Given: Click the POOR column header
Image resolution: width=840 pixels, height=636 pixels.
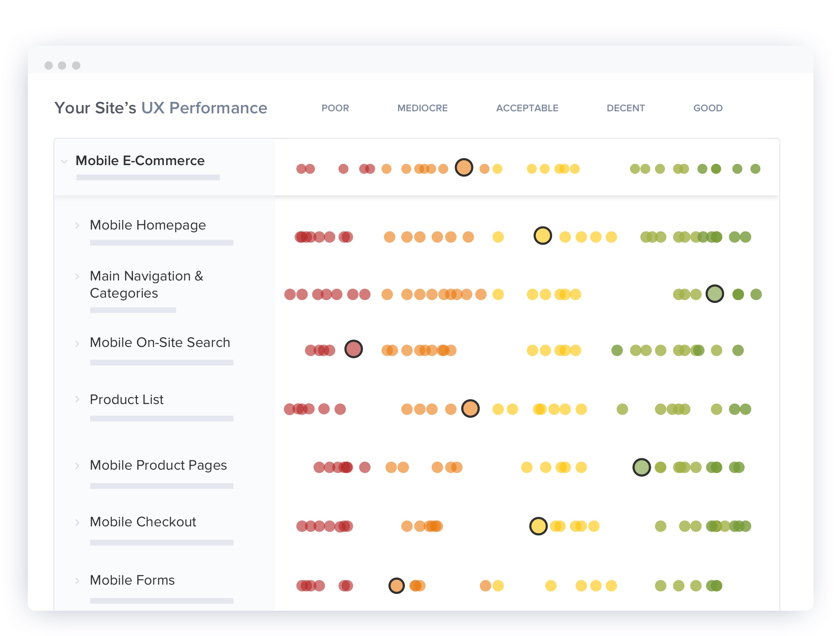Looking at the screenshot, I should click(335, 108).
